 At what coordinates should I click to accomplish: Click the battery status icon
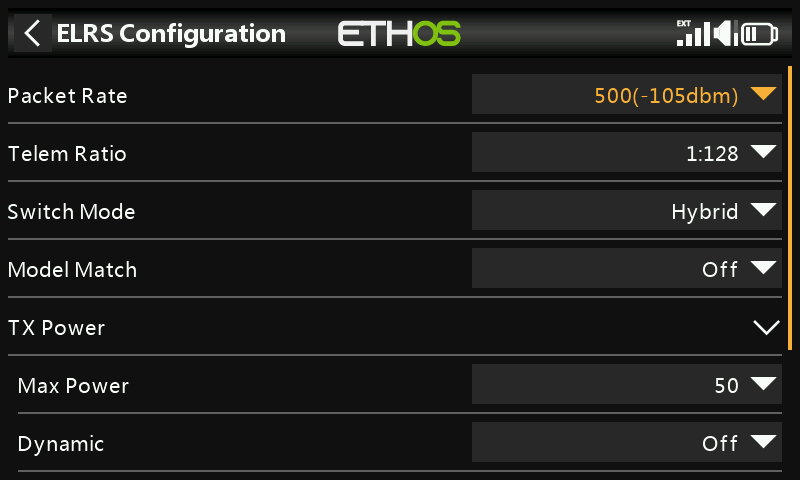(761, 34)
